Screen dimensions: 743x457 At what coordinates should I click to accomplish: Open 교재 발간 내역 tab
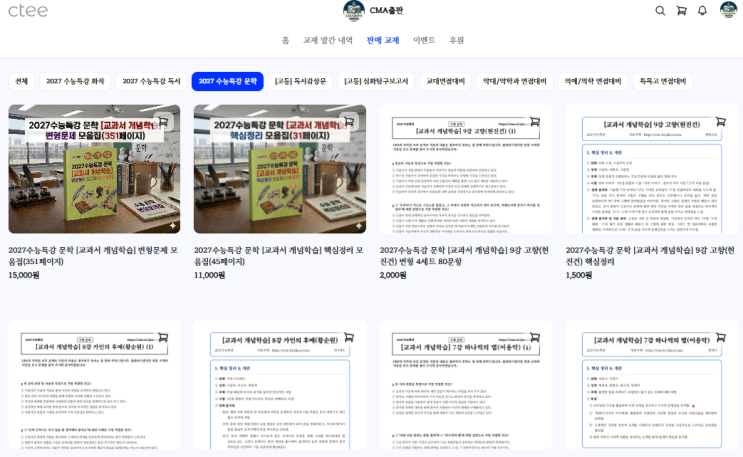pyautogui.click(x=328, y=40)
